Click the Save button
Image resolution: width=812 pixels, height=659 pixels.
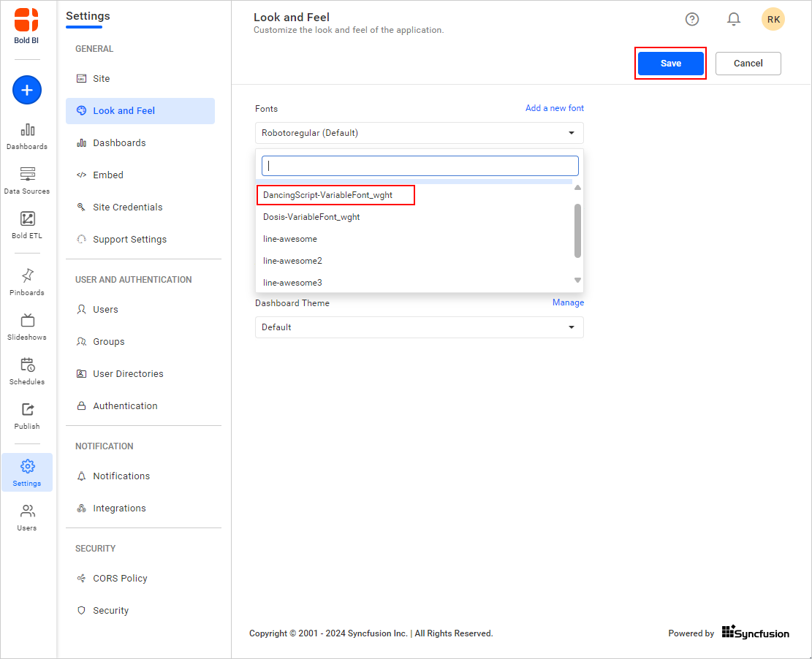[670, 64]
